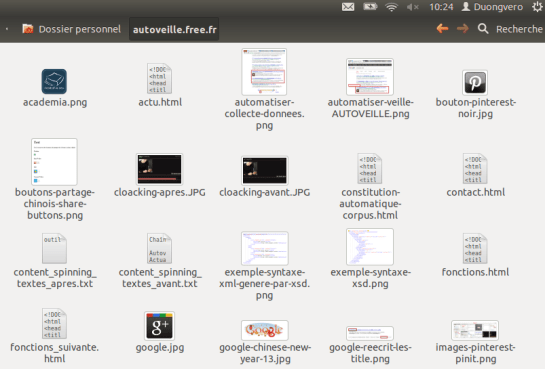Image resolution: width=545 pixels, height=369 pixels.
Task: Select the fonctions.html file icon
Action: 475,248
